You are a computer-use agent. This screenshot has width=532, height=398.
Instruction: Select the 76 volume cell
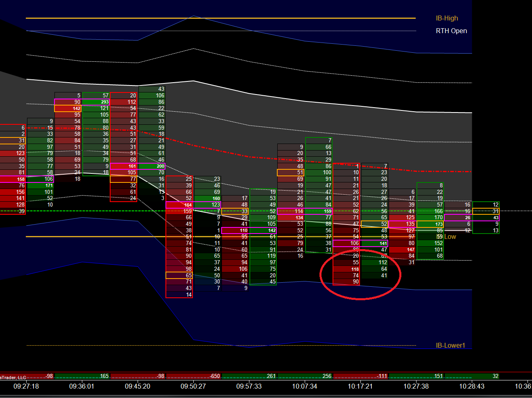tap(13, 186)
